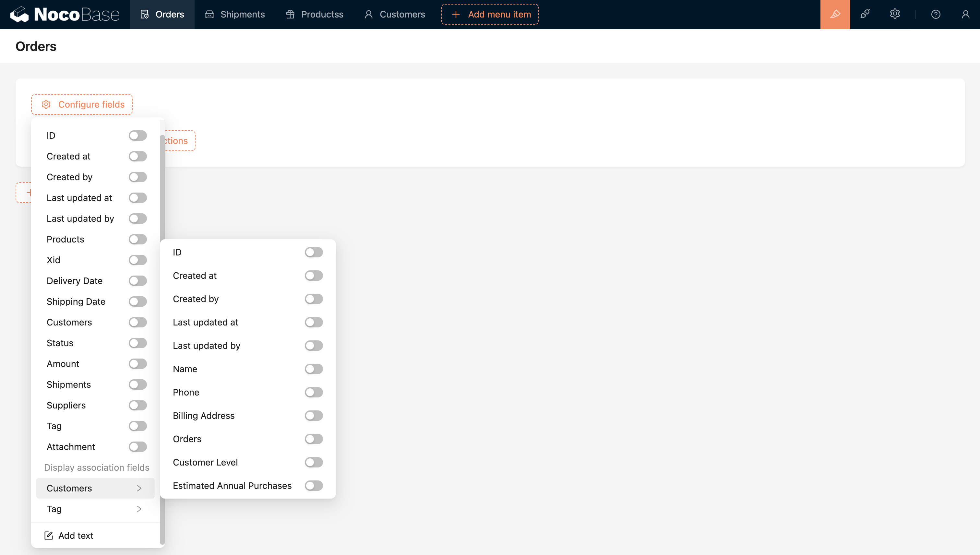Click the Customers person icon in menu
980x555 pixels.
coord(368,15)
